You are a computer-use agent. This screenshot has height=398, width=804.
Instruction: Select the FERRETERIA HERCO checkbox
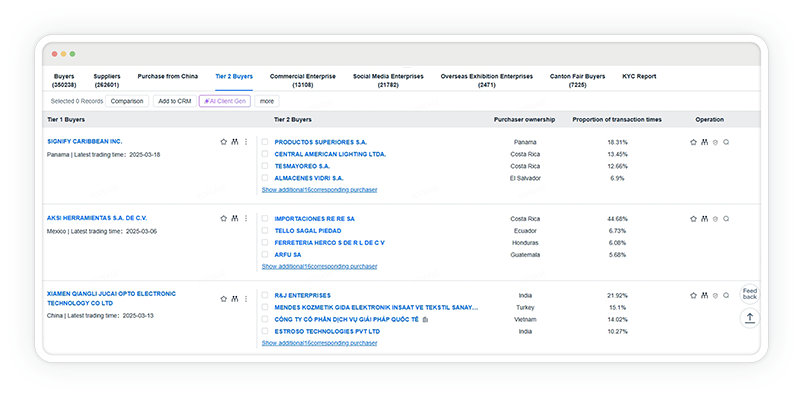coord(265,243)
